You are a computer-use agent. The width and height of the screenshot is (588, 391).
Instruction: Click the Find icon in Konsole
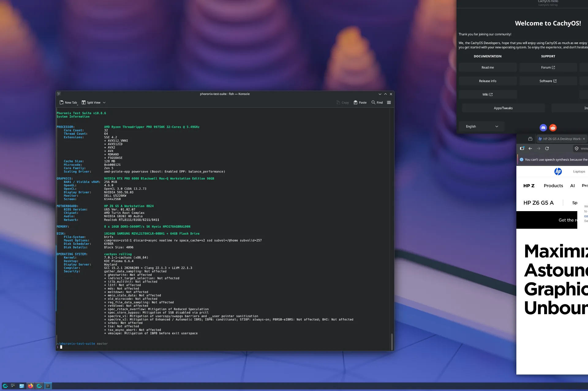[x=373, y=102]
